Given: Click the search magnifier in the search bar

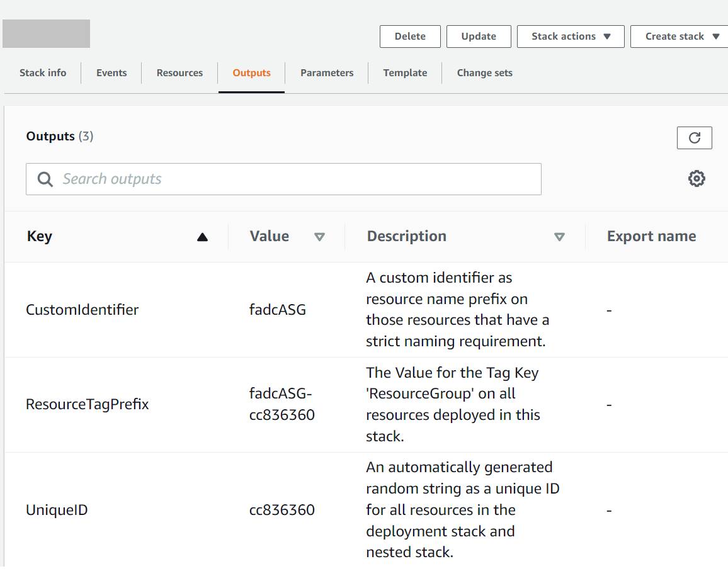Looking at the screenshot, I should (44, 179).
